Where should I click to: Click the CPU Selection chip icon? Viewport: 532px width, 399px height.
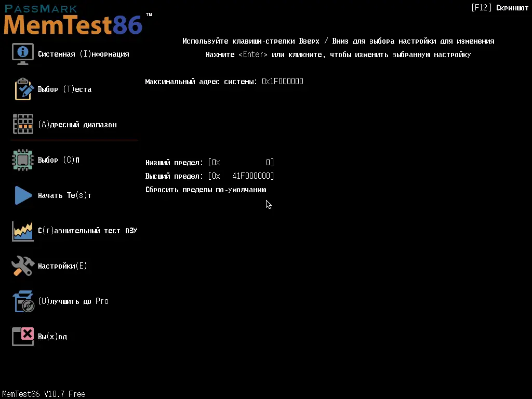pyautogui.click(x=23, y=160)
